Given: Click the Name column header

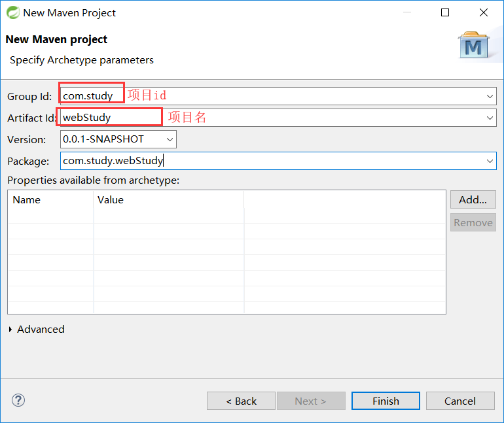Looking at the screenshot, I should (x=50, y=199).
